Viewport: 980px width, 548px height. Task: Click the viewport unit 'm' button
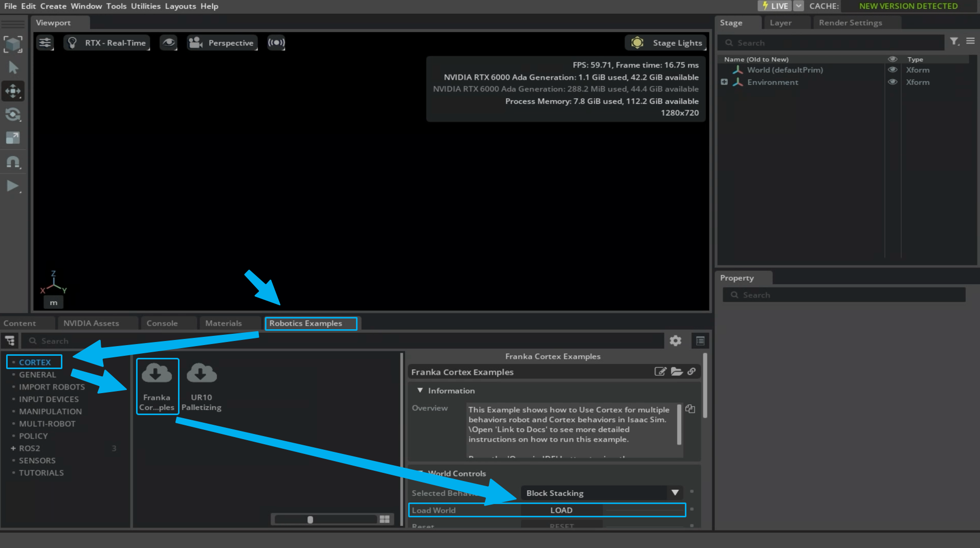(x=53, y=303)
